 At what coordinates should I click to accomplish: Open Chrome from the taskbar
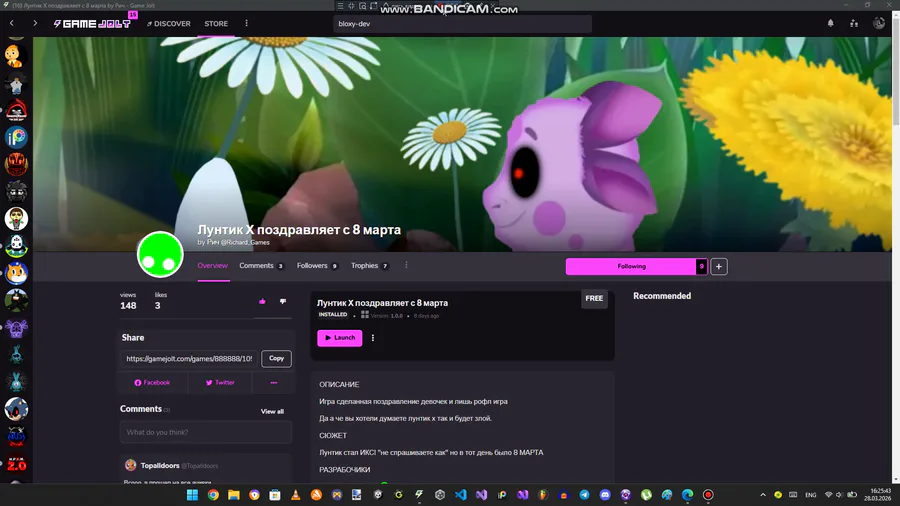[213, 495]
